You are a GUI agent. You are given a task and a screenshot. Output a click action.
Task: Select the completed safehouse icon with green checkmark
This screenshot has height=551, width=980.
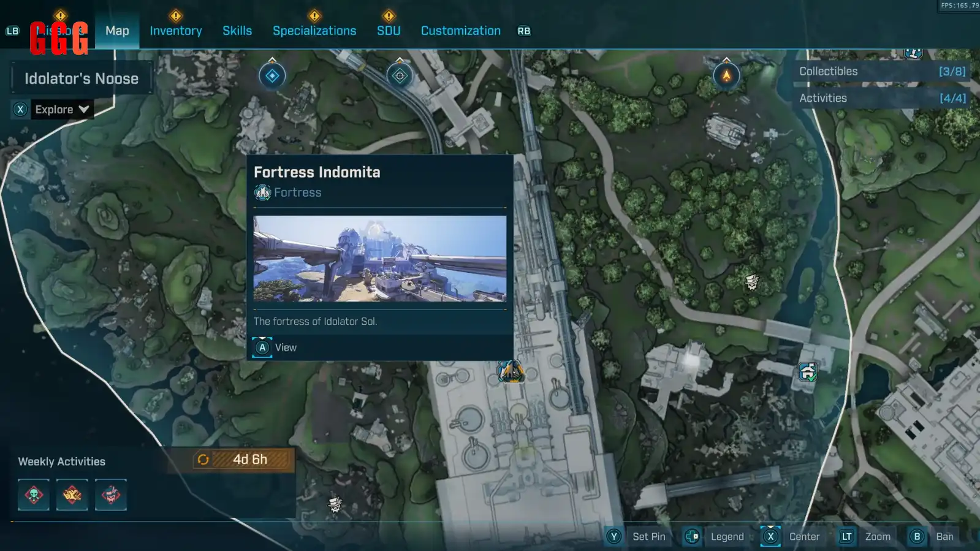[808, 371]
